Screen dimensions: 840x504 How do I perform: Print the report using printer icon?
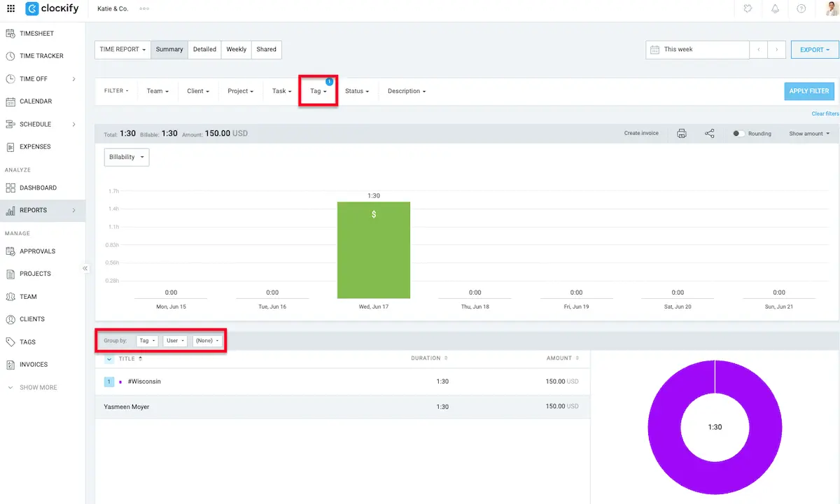click(x=682, y=134)
